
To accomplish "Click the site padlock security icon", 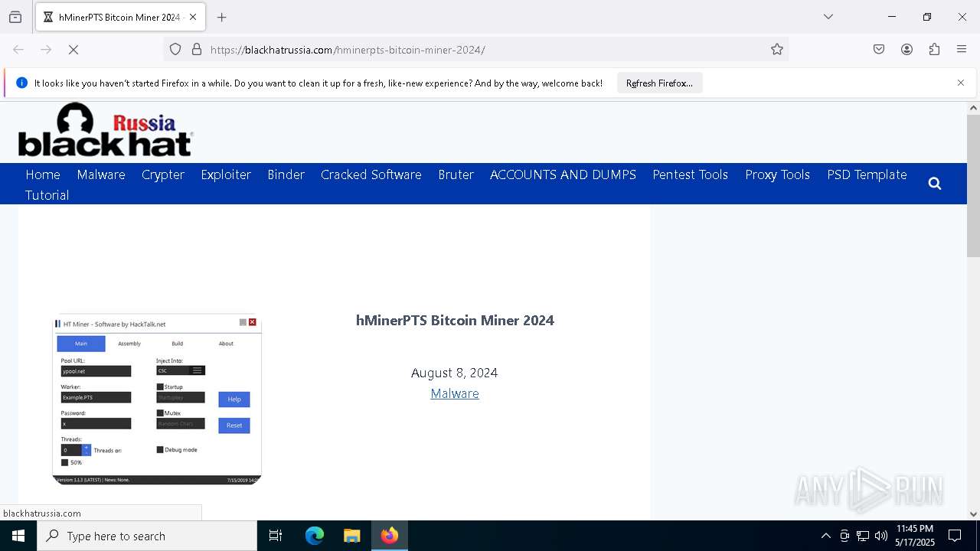I will point(197,50).
